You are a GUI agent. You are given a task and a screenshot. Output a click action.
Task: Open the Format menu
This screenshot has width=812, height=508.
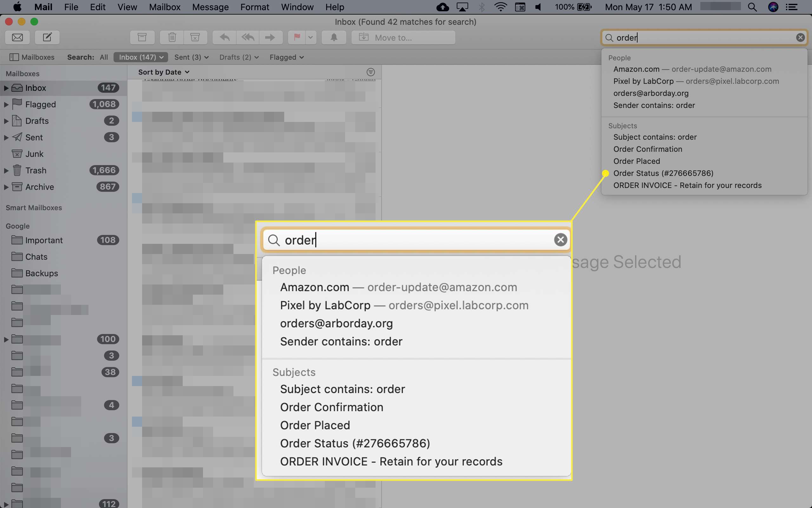coord(255,7)
